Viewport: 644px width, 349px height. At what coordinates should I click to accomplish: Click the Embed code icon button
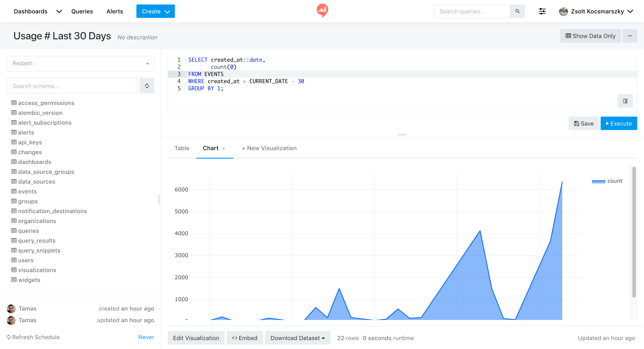235,338
